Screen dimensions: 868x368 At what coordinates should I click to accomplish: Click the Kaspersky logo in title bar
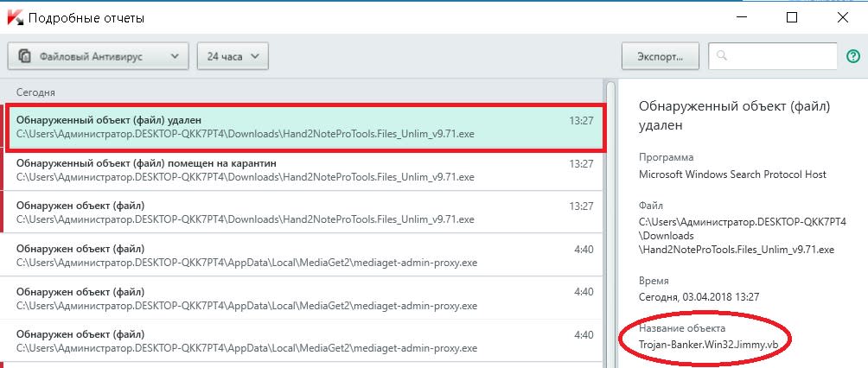point(15,16)
